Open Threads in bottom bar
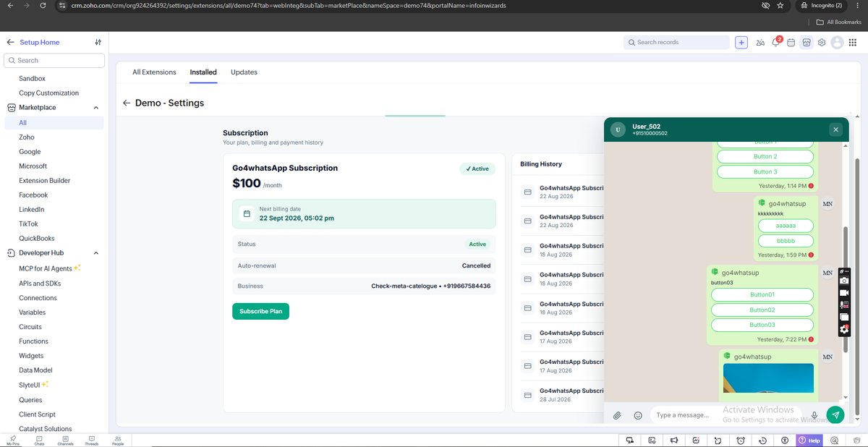This screenshot has width=868, height=447. tap(92, 440)
